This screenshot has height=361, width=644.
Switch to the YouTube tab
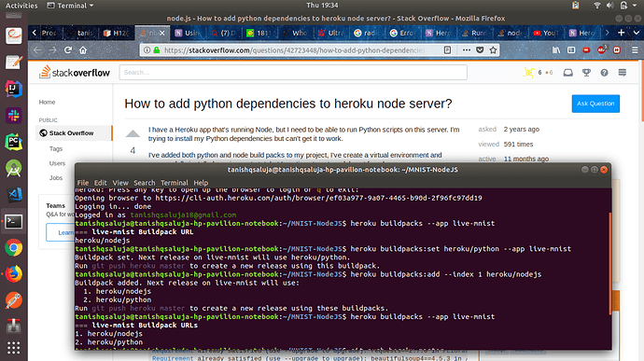coord(545,33)
